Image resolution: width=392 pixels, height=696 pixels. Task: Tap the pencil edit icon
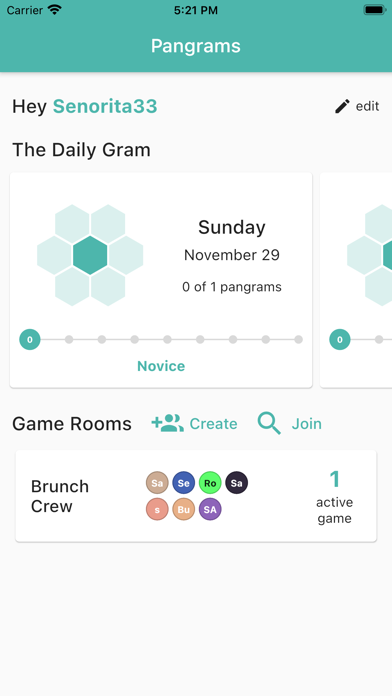pyautogui.click(x=342, y=106)
